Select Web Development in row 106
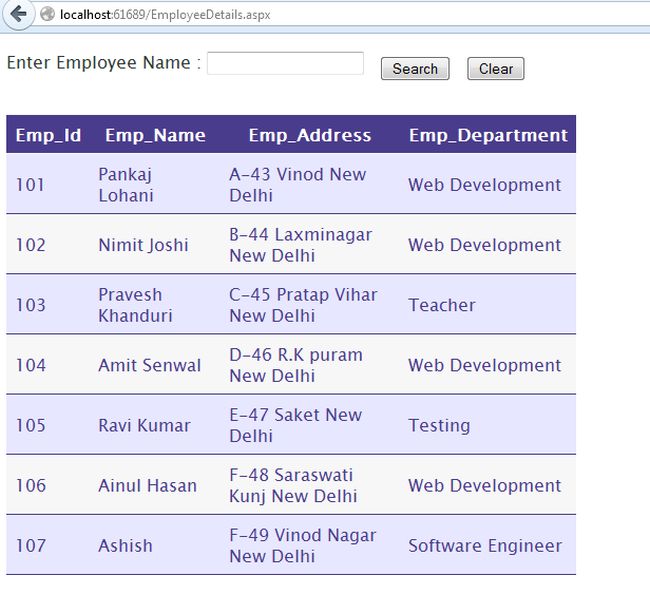The image size is (650, 595). click(x=485, y=486)
